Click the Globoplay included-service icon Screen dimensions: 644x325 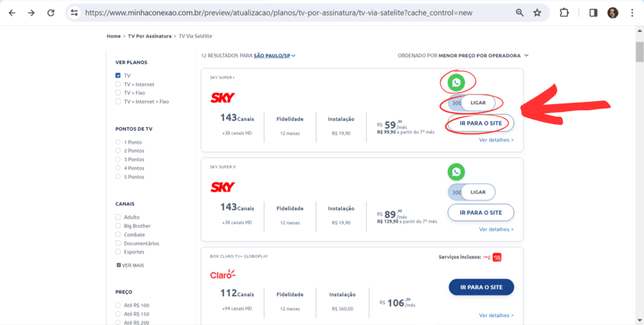tap(497, 257)
